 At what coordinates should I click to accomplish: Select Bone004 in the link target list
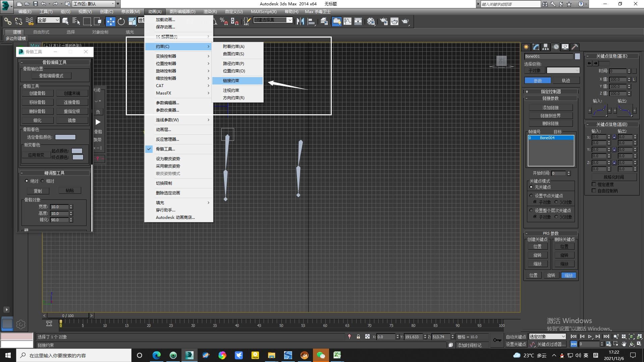click(551, 138)
